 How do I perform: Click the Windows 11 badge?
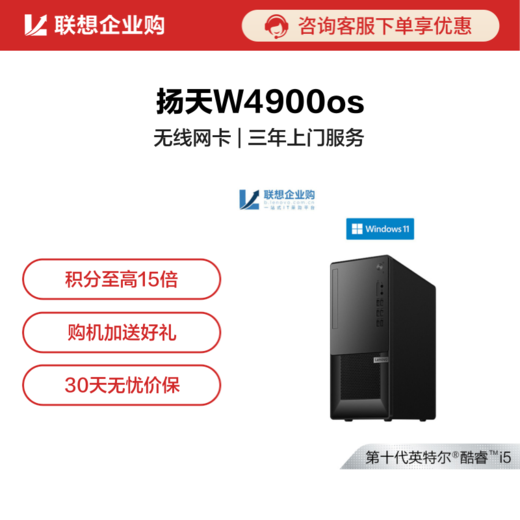[x=380, y=229]
